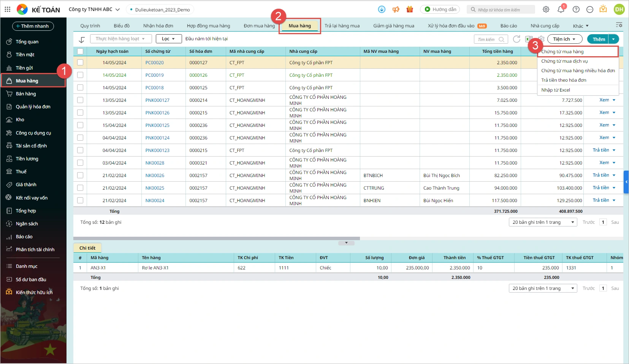Viewport: 629px width, 364px height.
Task: Open Thuế in sidebar
Action: tap(21, 172)
